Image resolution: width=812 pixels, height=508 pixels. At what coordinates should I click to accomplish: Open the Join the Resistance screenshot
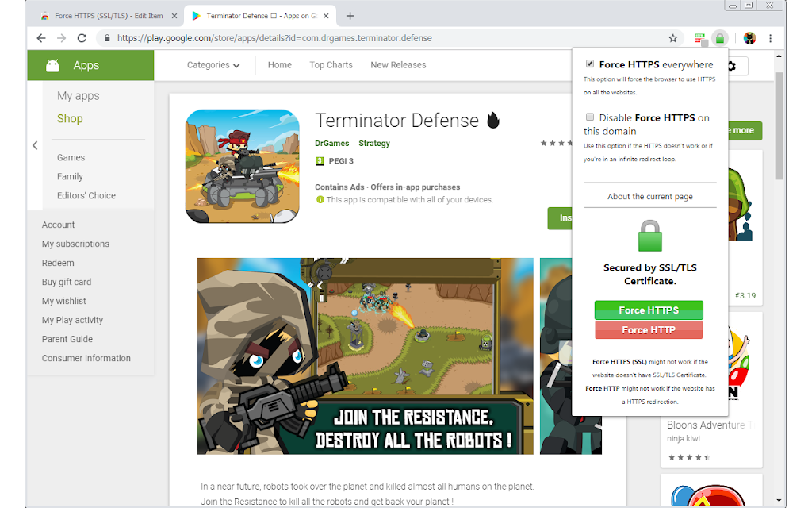pos(365,356)
